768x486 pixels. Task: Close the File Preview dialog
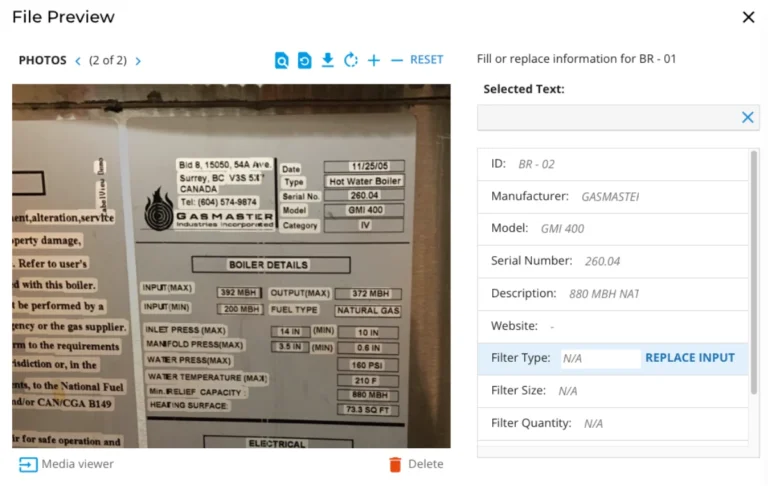[x=748, y=17]
